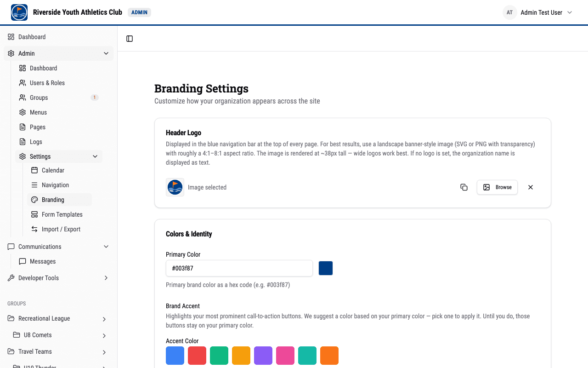The width and height of the screenshot is (588, 368).
Task: Click the Browse button for header logo
Action: 497,187
